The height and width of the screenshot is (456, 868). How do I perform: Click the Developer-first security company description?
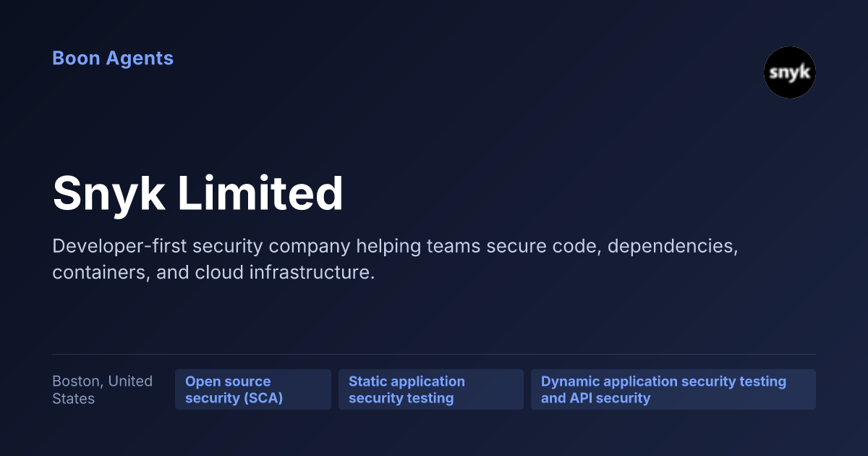click(x=396, y=260)
